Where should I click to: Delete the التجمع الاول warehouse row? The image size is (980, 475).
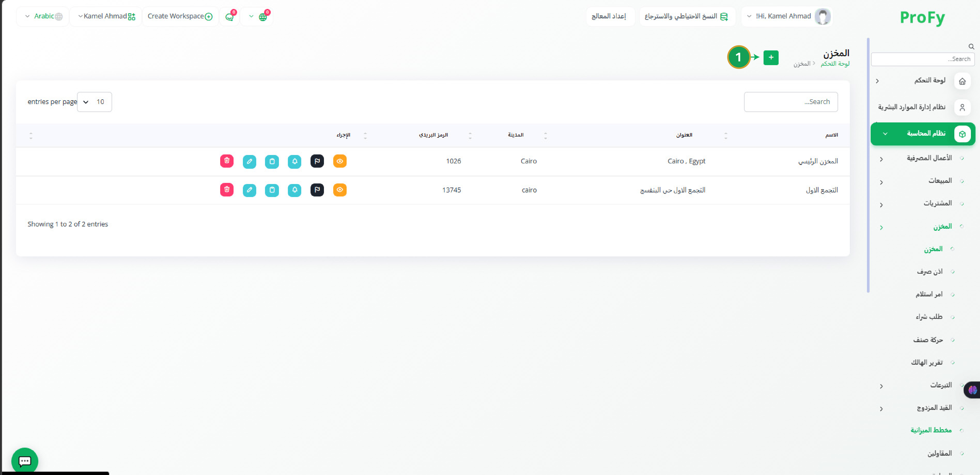(x=227, y=190)
